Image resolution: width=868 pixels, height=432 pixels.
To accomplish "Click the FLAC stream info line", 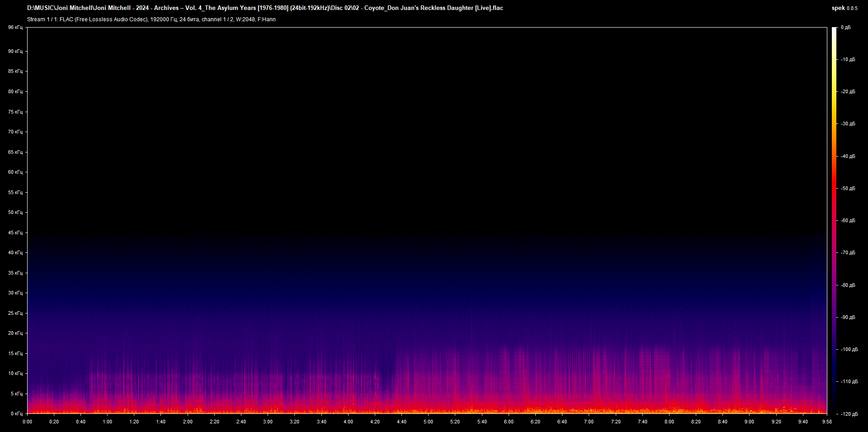I will coord(151,19).
